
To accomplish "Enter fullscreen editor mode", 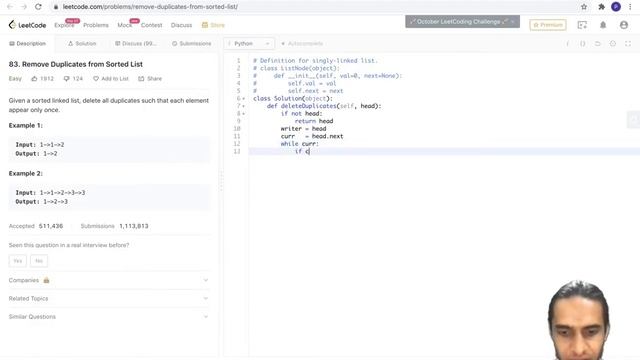I will [628, 43].
